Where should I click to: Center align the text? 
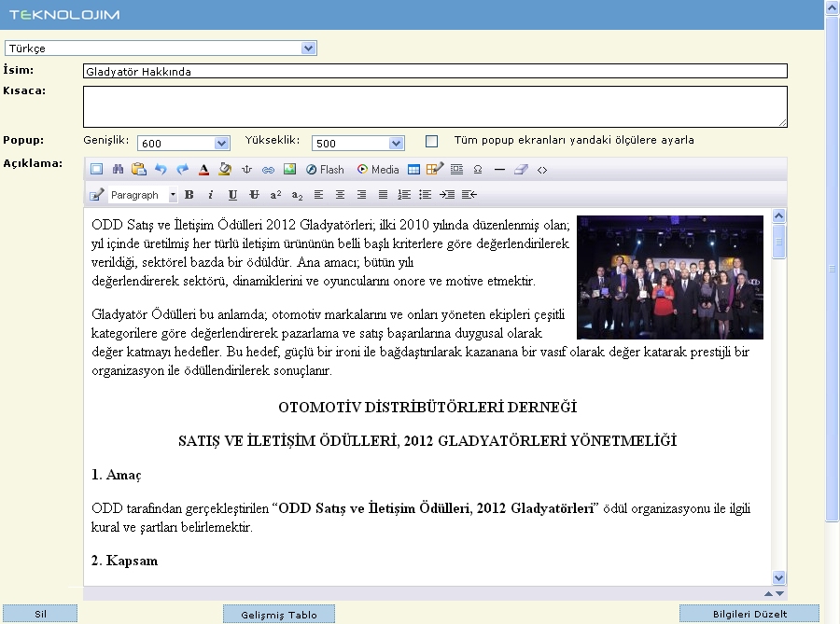[x=340, y=195]
